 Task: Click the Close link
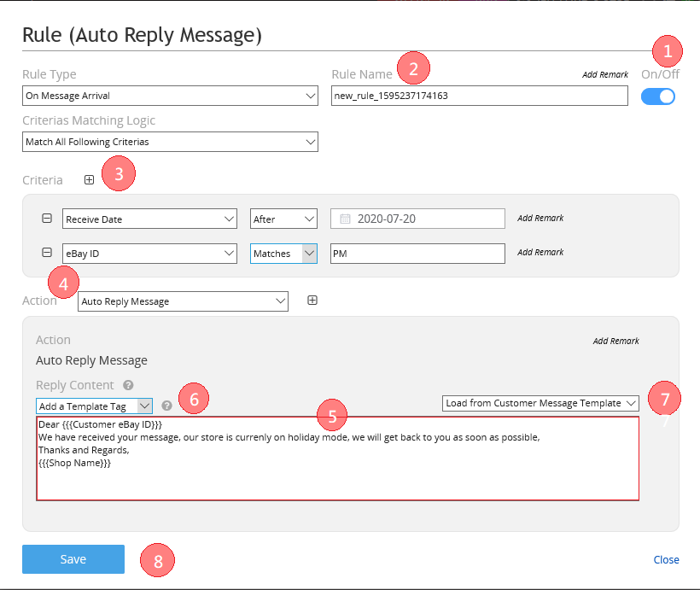point(666,560)
